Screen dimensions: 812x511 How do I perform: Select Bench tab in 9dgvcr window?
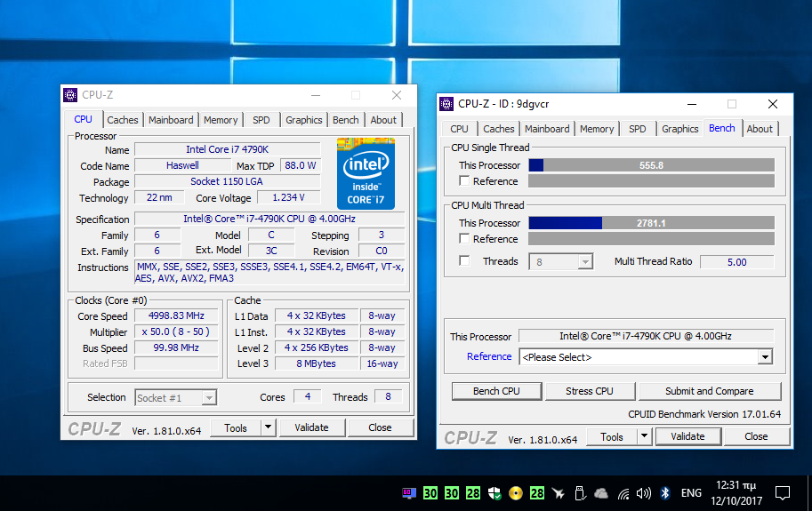coord(722,128)
